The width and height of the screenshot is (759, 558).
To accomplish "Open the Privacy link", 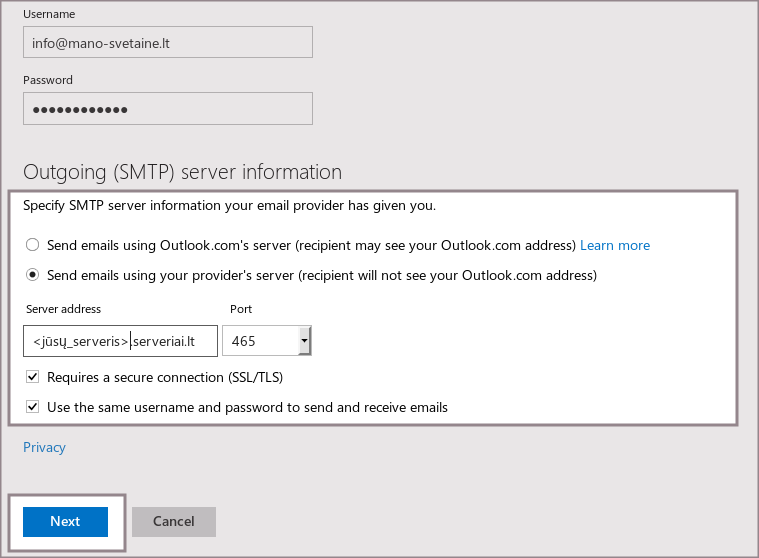I will [44, 447].
